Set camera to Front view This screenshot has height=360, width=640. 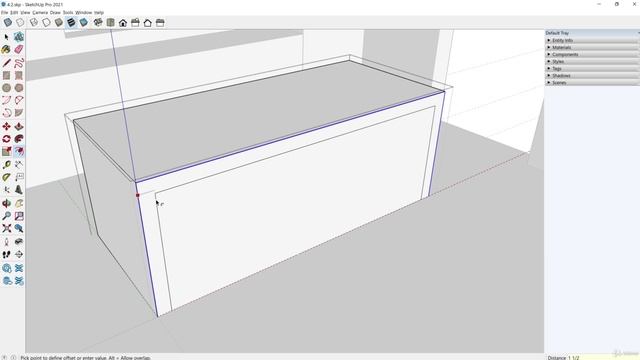pyautogui.click(x=123, y=22)
